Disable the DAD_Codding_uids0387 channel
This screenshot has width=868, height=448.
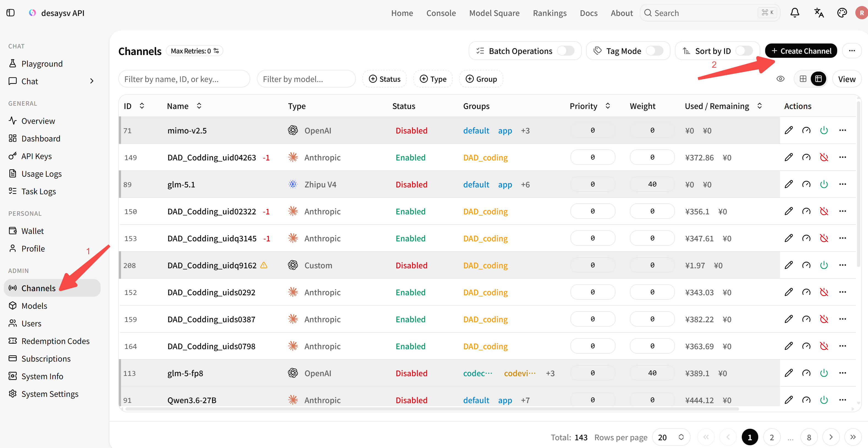click(824, 319)
